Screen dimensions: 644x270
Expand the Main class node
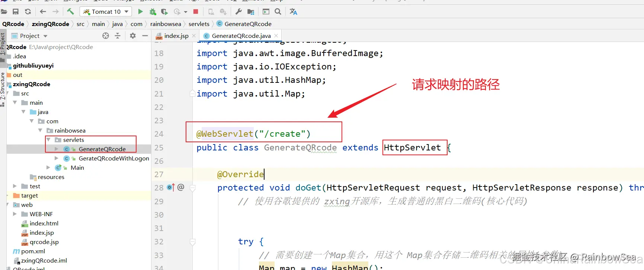[x=48, y=167]
